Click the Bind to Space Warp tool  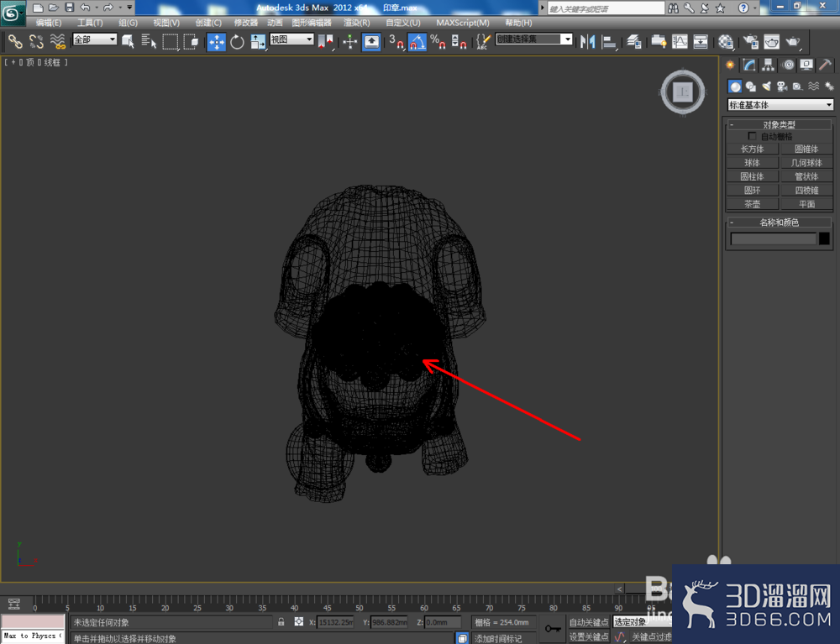[x=57, y=41]
